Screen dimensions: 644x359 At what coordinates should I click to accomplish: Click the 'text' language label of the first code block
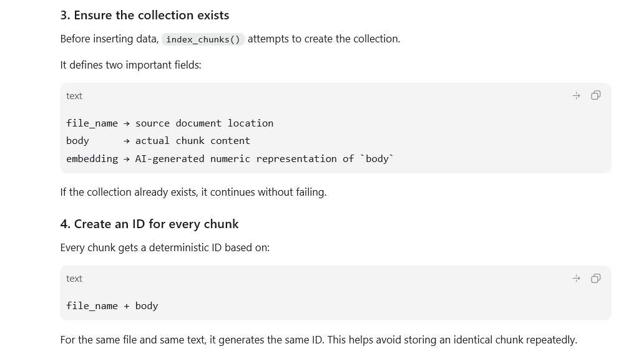click(74, 96)
